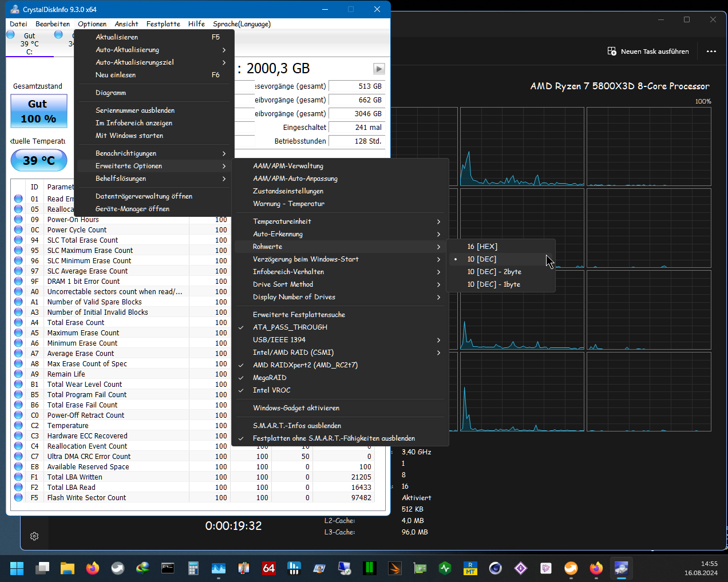Image resolution: width=728 pixels, height=582 pixels.
Task: Open the three-dots menu in Task Manager
Action: [x=711, y=51]
